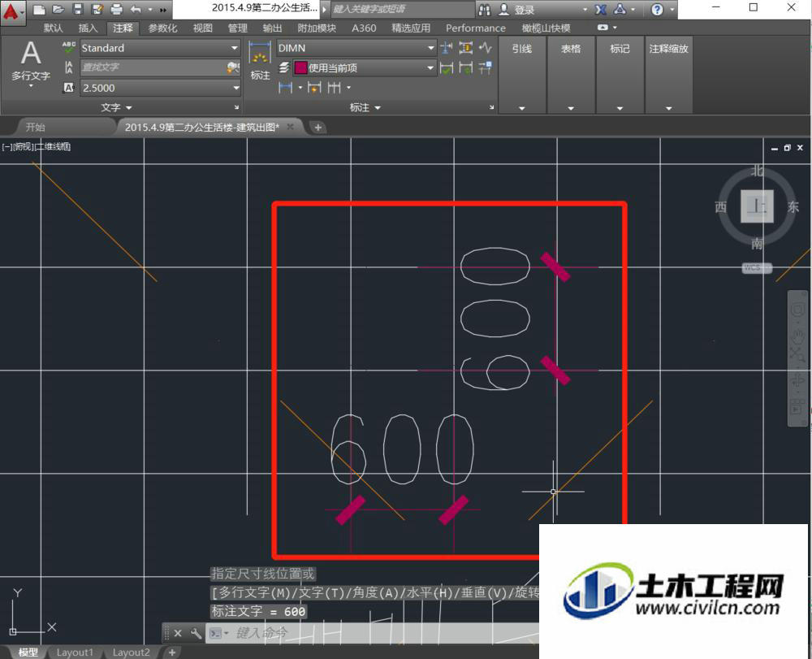Viewport: 812px width, 659px height.
Task: Click the binoculars search icon
Action: (485, 9)
